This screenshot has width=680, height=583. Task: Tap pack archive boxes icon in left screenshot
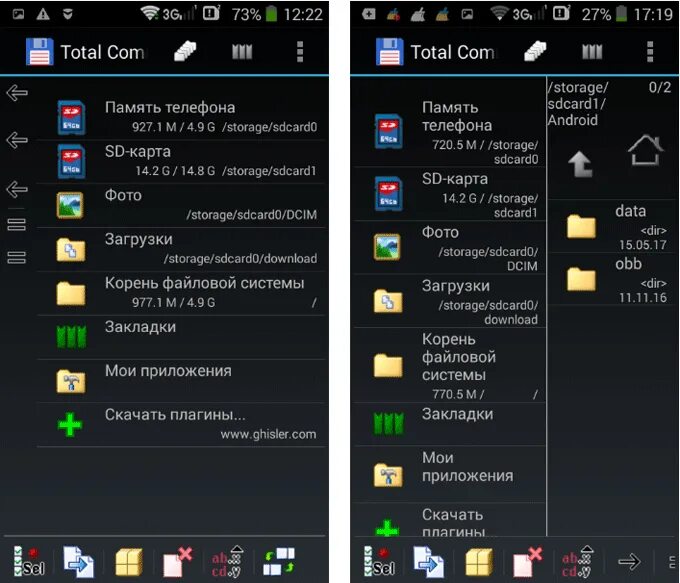129,562
